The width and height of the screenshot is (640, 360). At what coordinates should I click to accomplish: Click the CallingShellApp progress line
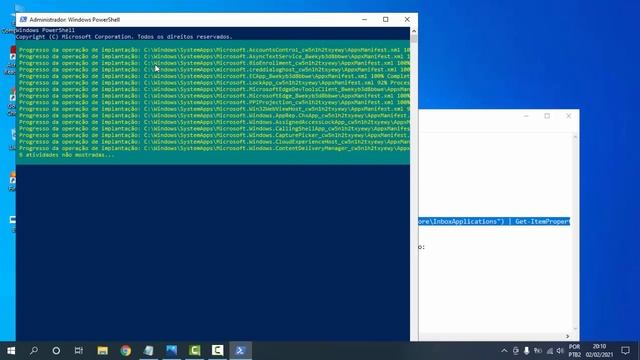[x=214, y=129]
